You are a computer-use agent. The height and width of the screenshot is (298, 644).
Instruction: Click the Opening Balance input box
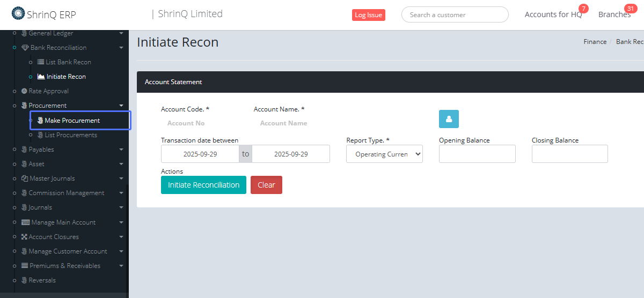point(477,154)
